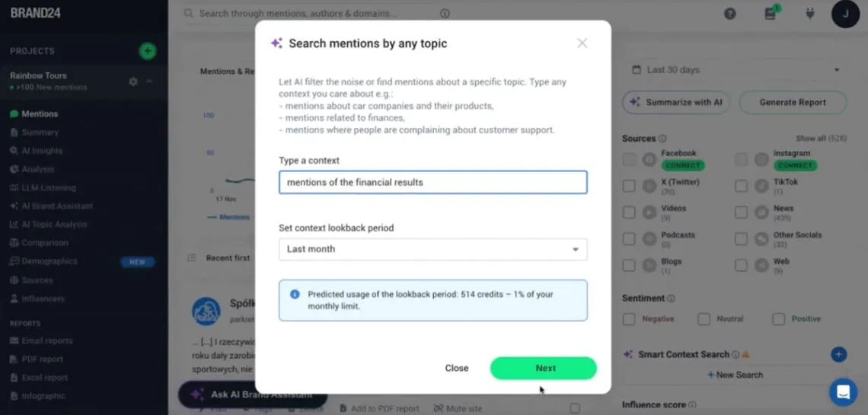Screen dimensions: 868x415
Task: Open the help question mark icon
Action: coord(730,14)
